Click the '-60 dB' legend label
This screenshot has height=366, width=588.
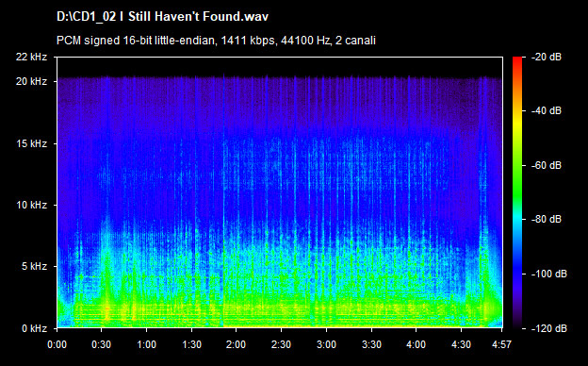[x=547, y=165]
